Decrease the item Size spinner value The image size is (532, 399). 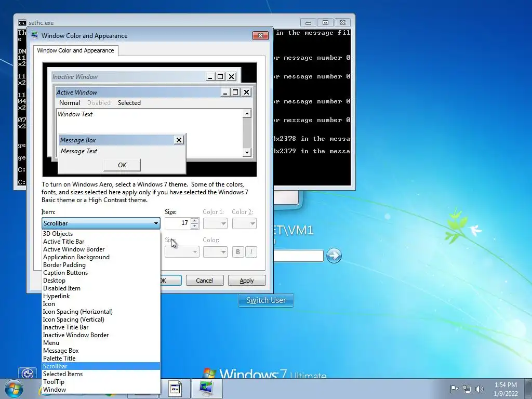[195, 226]
